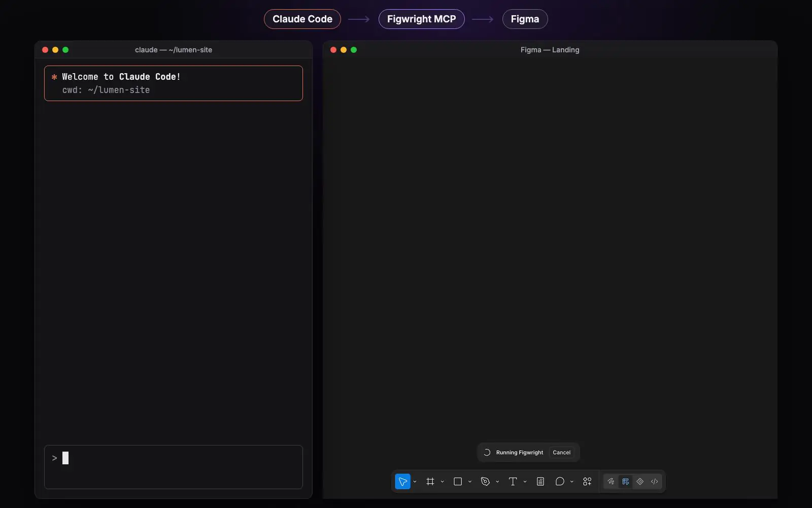Click 'claude — ~/lumen-site' terminal title

(174, 50)
